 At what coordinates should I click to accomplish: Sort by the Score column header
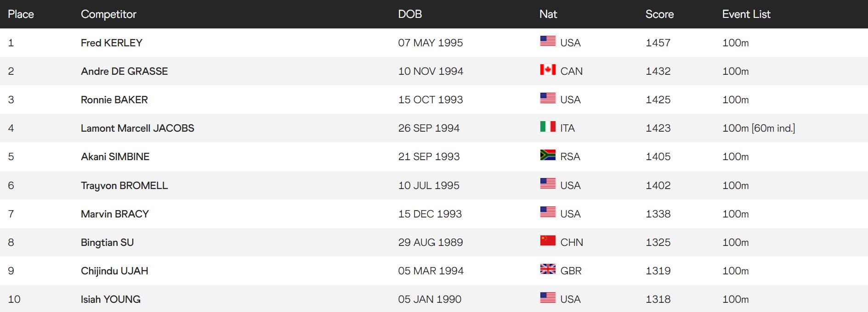pos(659,14)
